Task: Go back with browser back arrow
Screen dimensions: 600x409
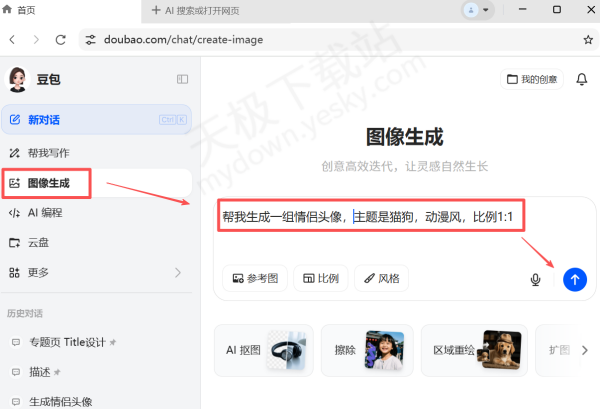Action: (12, 40)
